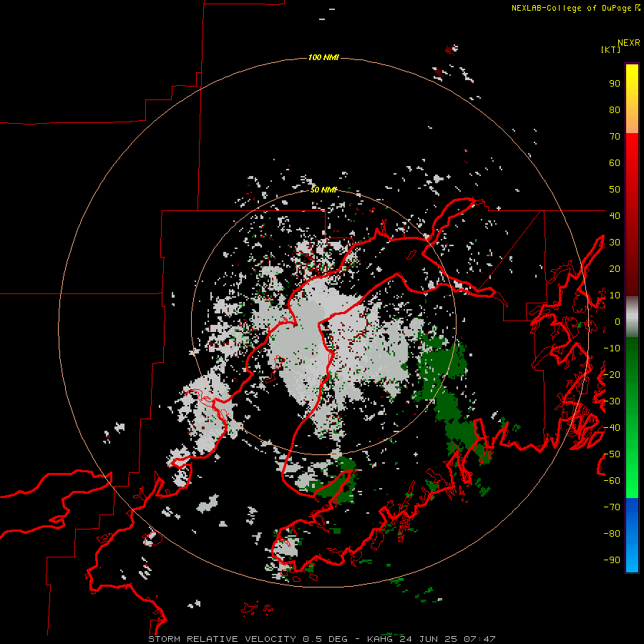Click the -30 velocity scale label
This screenshot has height=644, width=644.
tap(612, 401)
